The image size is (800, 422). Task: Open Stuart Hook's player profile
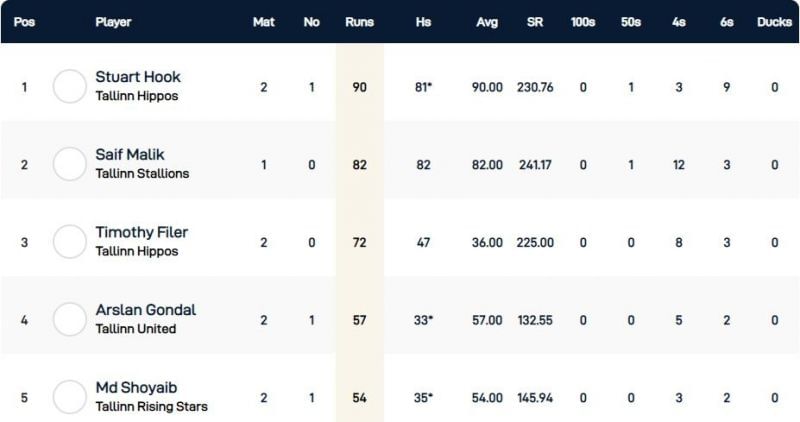(138, 77)
